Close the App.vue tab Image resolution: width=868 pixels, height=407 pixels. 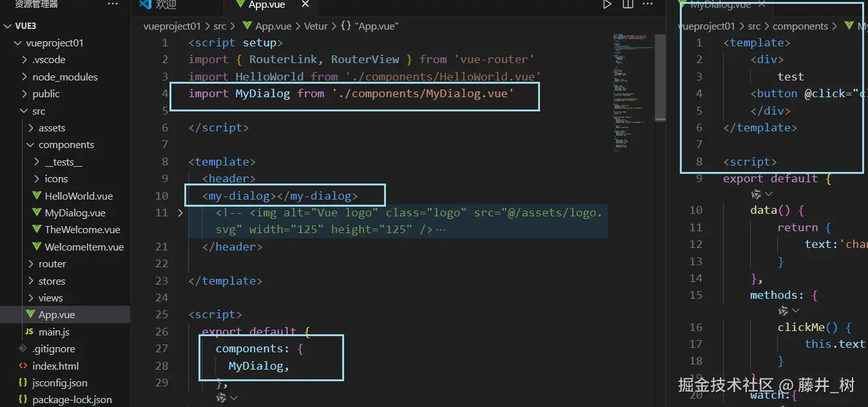click(x=305, y=5)
